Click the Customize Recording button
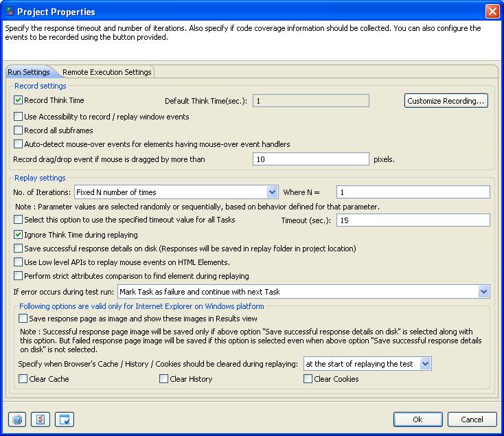The width and height of the screenshot is (504, 436). coord(446,101)
